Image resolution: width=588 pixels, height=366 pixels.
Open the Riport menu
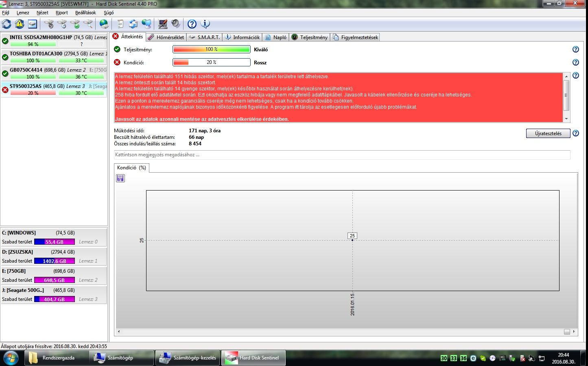[x=62, y=13]
